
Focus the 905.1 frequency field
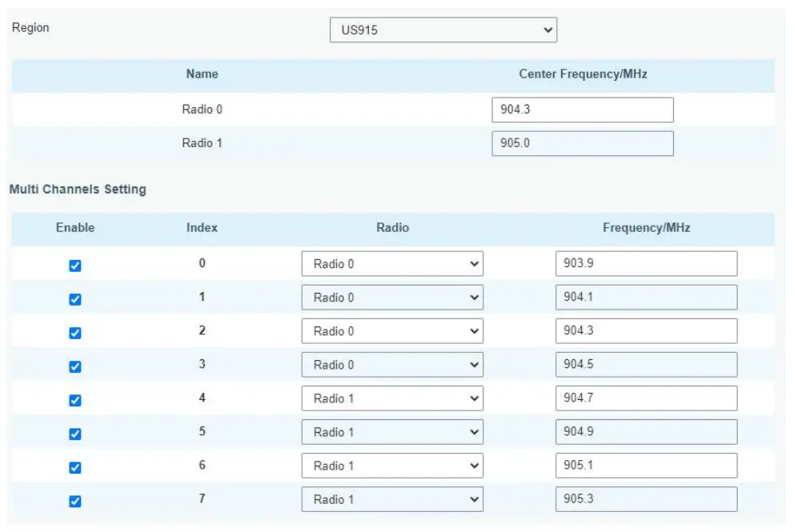(x=646, y=466)
